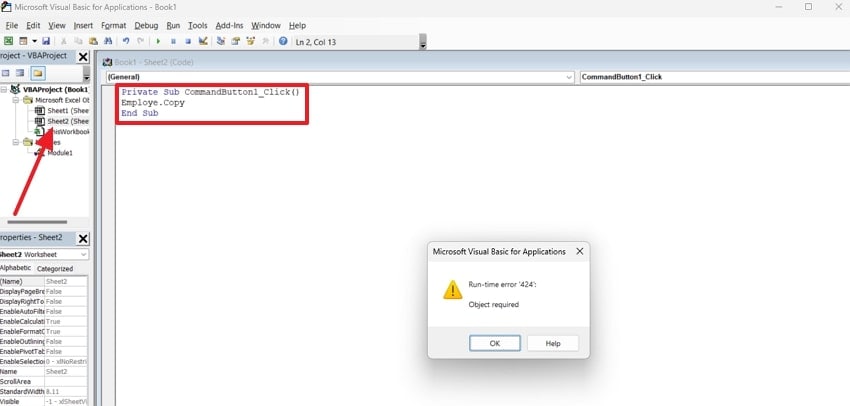Close the Properties - Sheet2 pane

[83, 239]
